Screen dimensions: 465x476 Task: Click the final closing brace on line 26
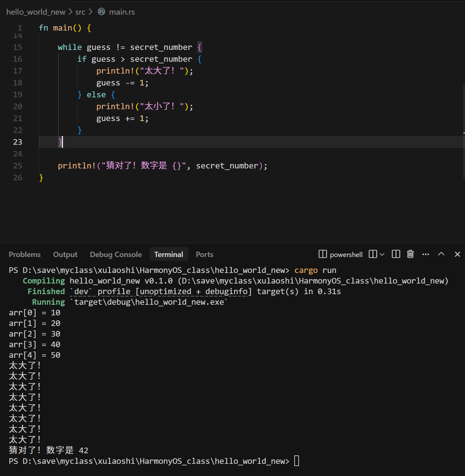point(41,177)
